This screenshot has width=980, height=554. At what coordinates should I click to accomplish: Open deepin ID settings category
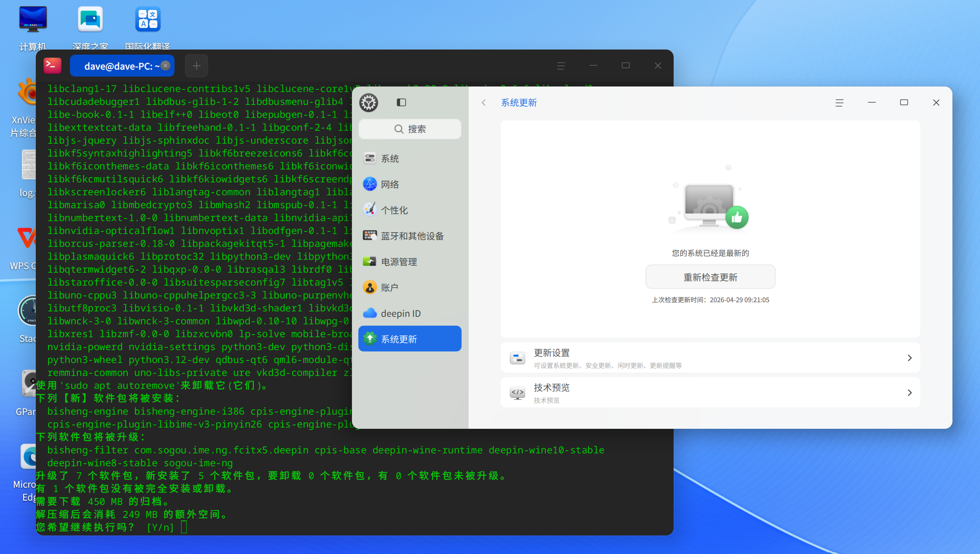click(x=410, y=313)
